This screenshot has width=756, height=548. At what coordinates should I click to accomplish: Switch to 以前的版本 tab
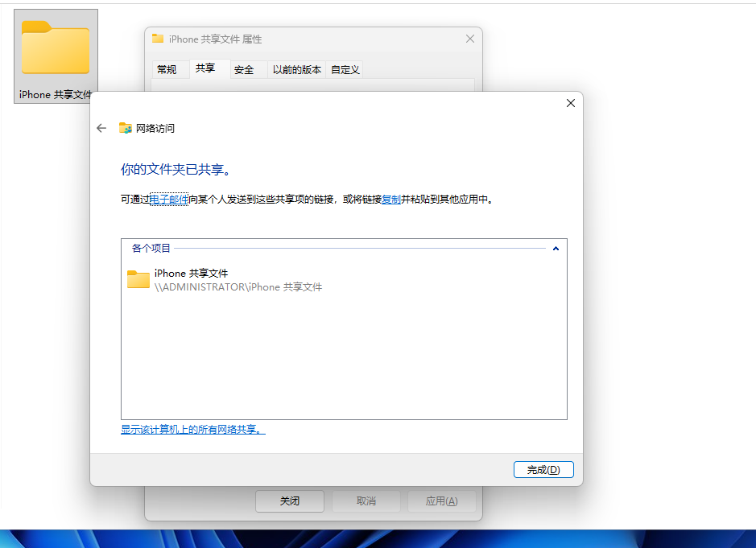click(297, 69)
